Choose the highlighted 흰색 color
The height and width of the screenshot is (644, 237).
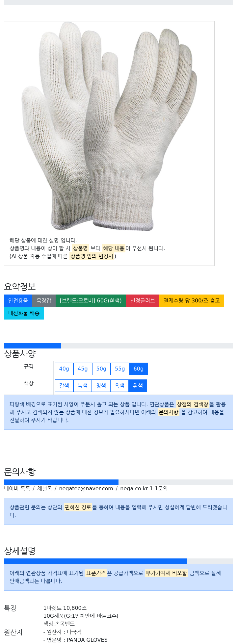click(138, 386)
